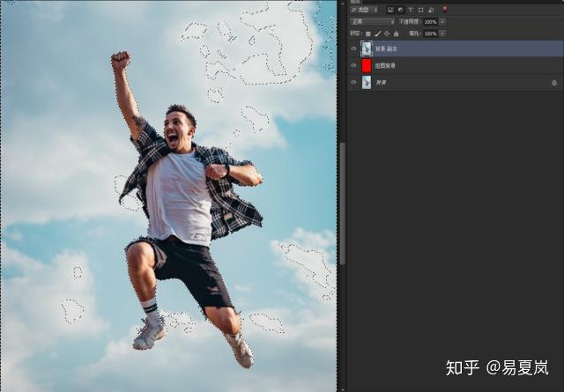Hide the red fill background layer
Screen dimensions: 564x392
(x=353, y=65)
